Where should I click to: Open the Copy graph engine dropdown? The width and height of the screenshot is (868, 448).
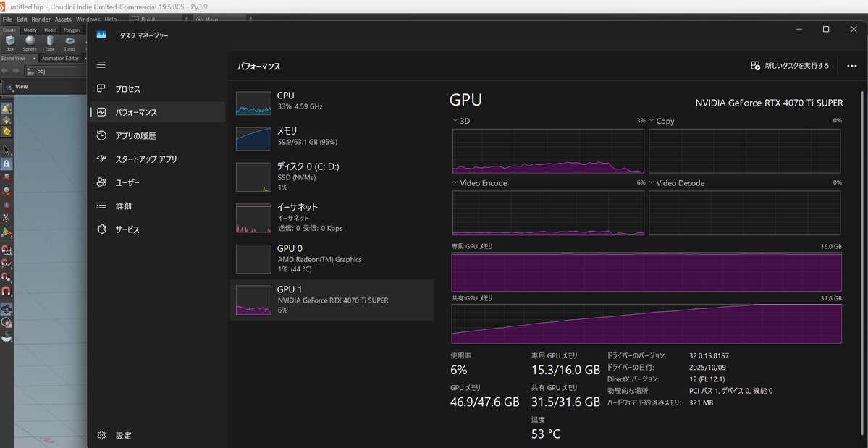(x=652, y=121)
